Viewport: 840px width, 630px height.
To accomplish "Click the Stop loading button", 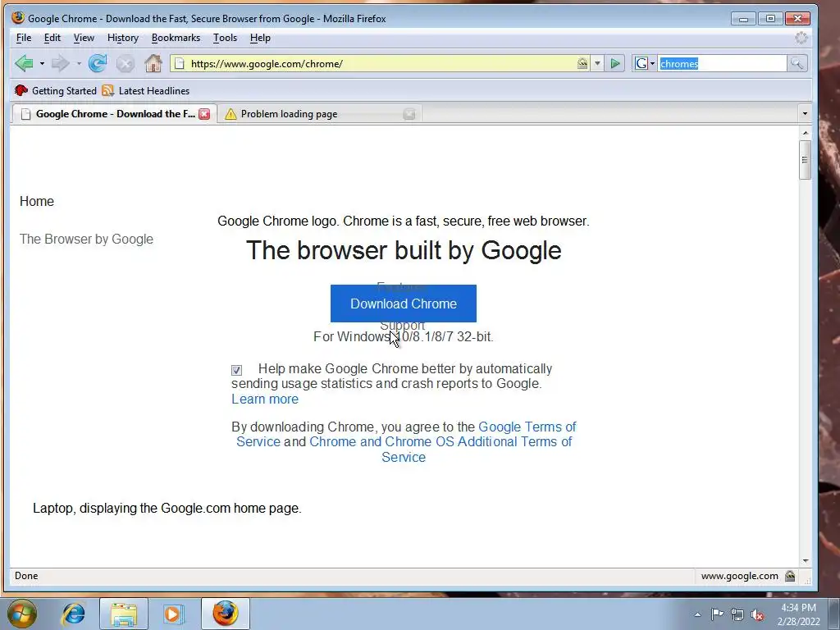I will point(126,64).
